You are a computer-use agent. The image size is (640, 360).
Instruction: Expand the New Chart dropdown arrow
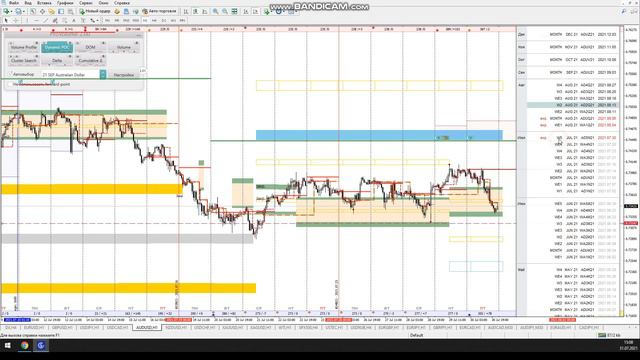(x=11, y=11)
